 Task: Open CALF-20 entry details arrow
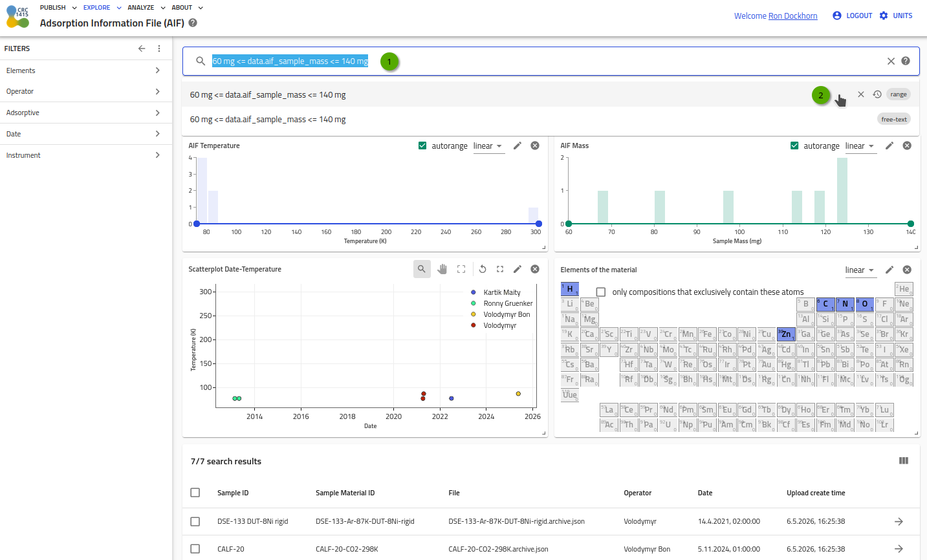tap(899, 549)
